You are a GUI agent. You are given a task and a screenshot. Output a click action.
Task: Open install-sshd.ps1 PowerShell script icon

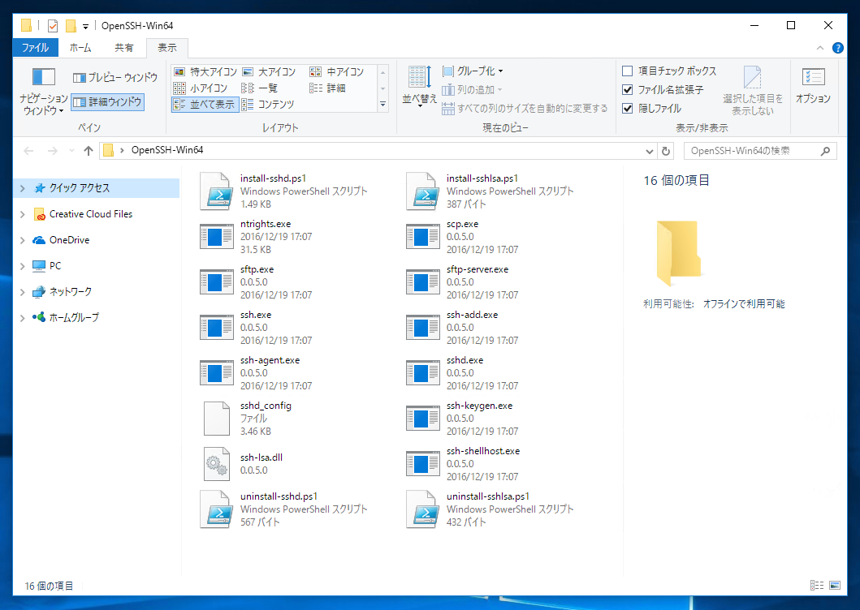tap(216, 191)
